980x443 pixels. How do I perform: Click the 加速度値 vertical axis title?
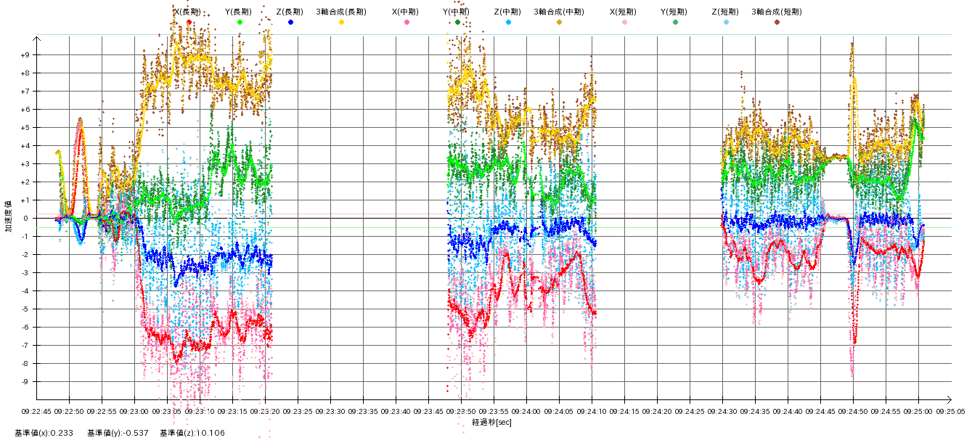click(9, 216)
